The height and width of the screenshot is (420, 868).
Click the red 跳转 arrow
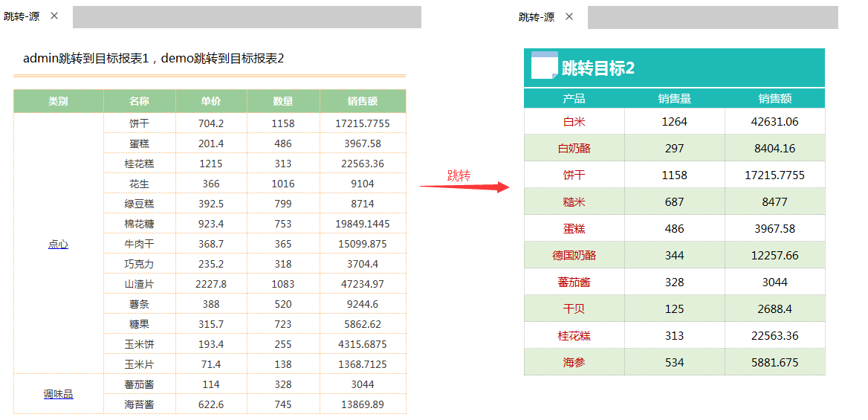point(464,187)
